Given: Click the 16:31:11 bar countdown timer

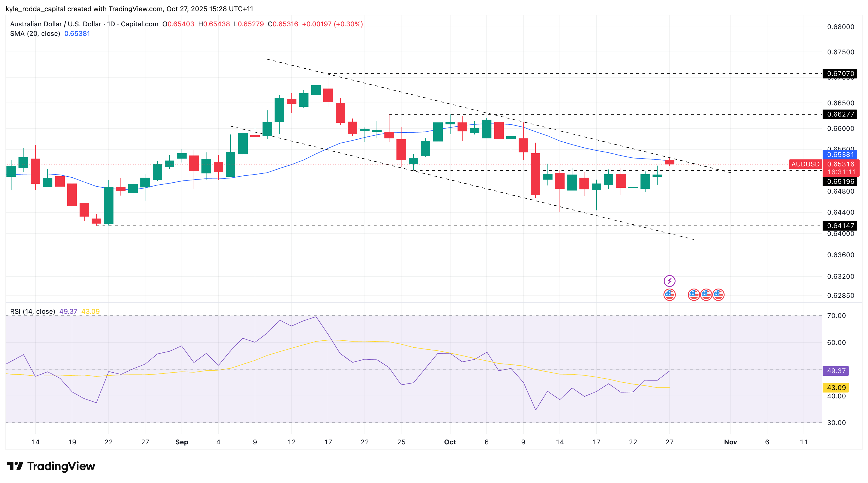Looking at the screenshot, I should tap(841, 172).
